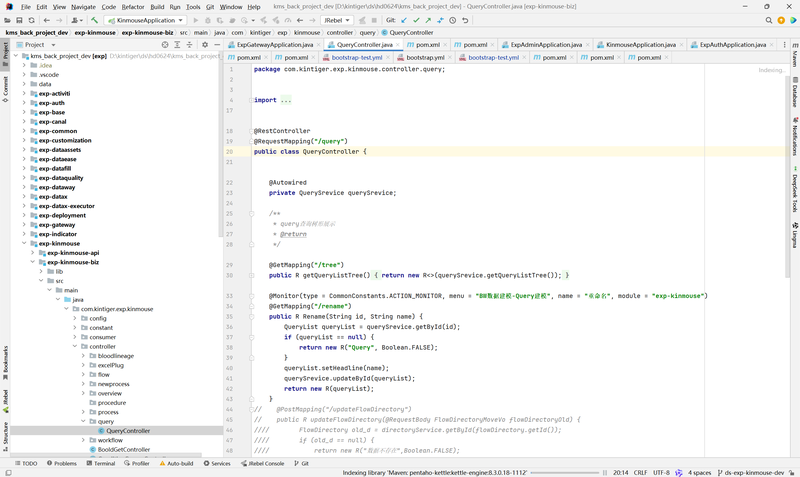
Task: Expand the exp-gateway module folder
Action: [x=25, y=225]
